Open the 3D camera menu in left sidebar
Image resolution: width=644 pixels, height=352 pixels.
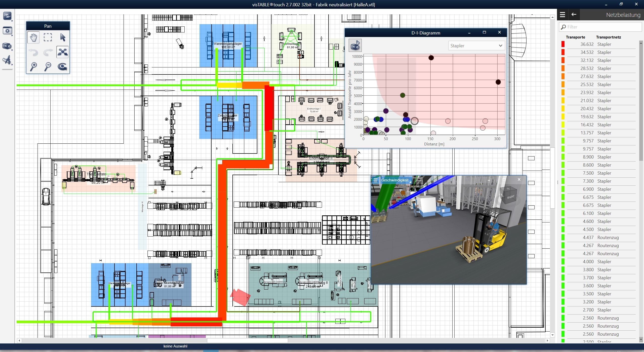[7, 46]
